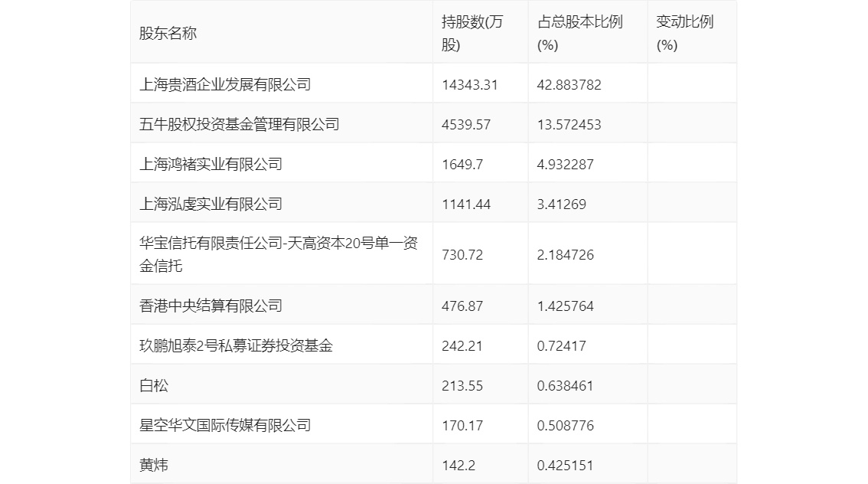Click the 持股数(万股) column header
Viewport: 868px width, 484px height.
coord(472,33)
